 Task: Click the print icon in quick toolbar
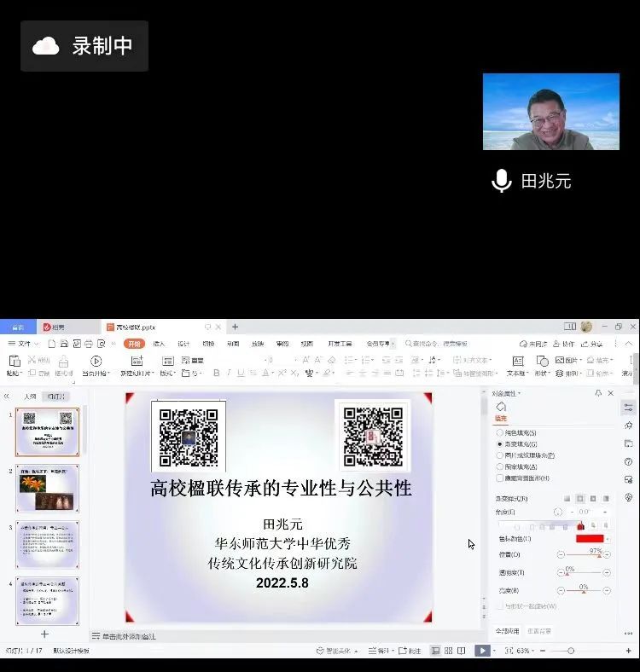tap(89, 344)
